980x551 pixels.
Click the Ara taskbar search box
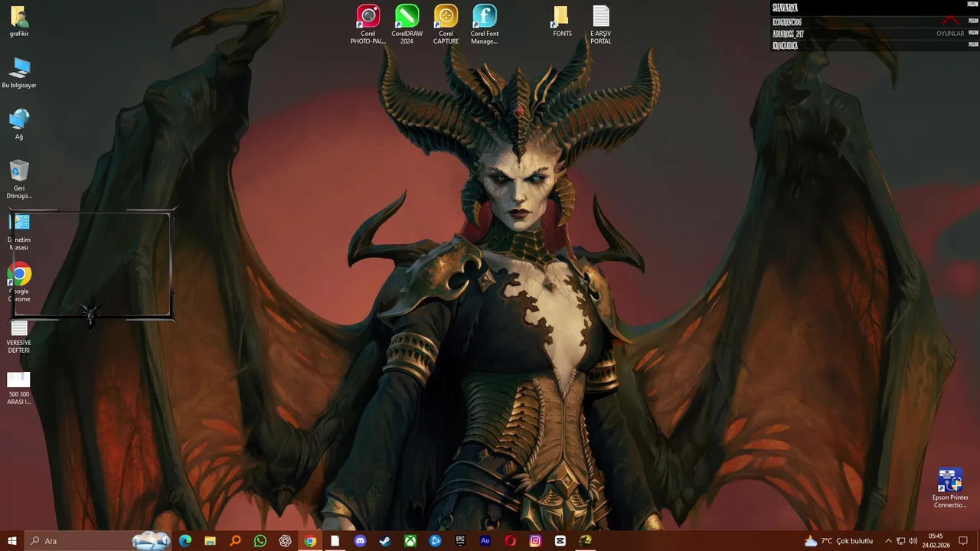point(99,541)
